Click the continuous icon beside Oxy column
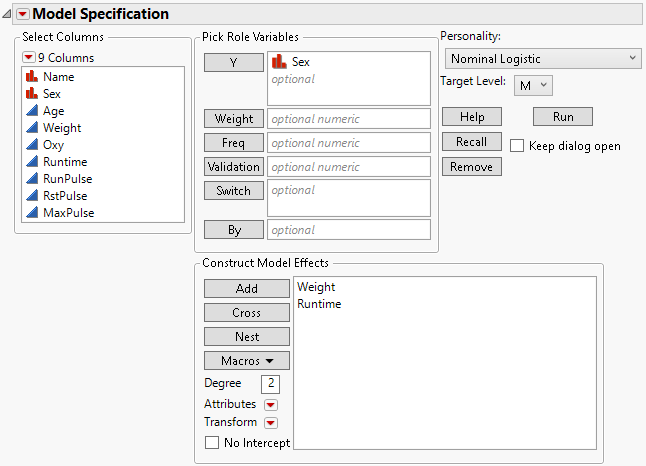Image resolution: width=646 pixels, height=466 pixels. click(x=31, y=145)
